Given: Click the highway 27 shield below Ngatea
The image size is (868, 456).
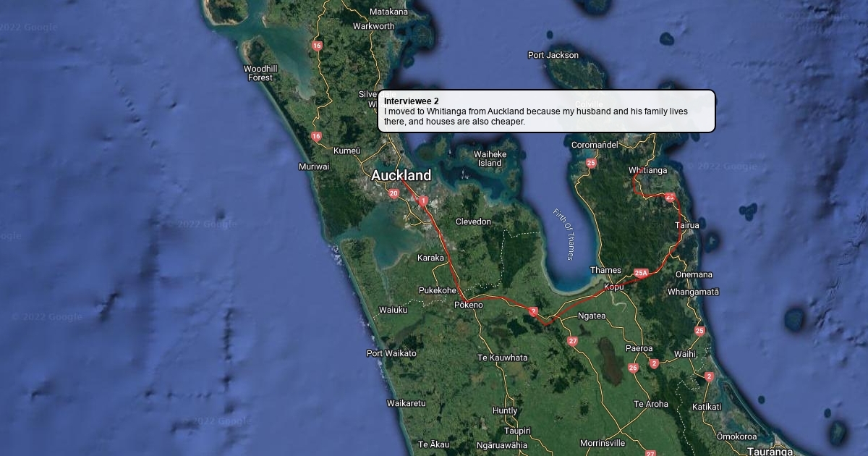Looking at the screenshot, I should point(573,341).
